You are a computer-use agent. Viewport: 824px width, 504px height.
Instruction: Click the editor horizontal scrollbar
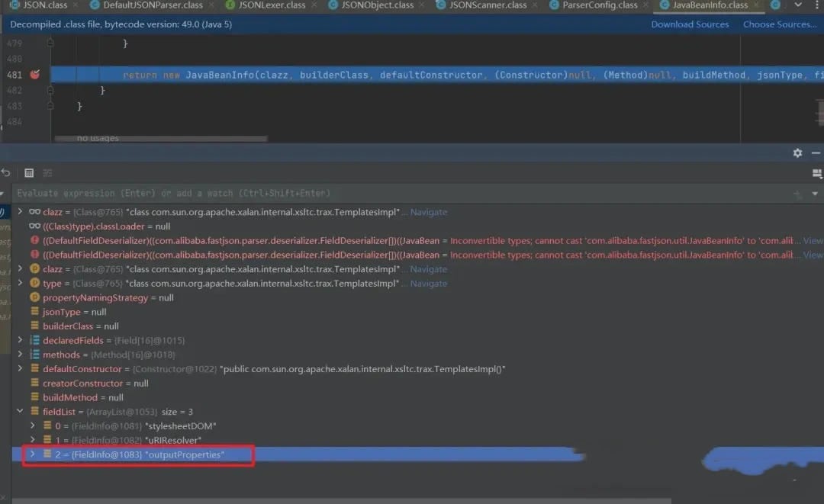(x=161, y=139)
